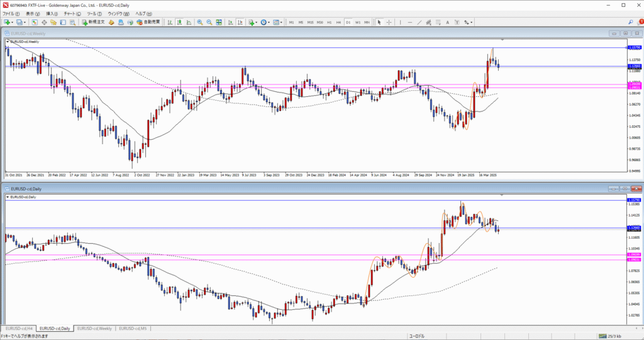Open the ウィンドウ menu
This screenshot has height=340, width=644.
(118, 14)
